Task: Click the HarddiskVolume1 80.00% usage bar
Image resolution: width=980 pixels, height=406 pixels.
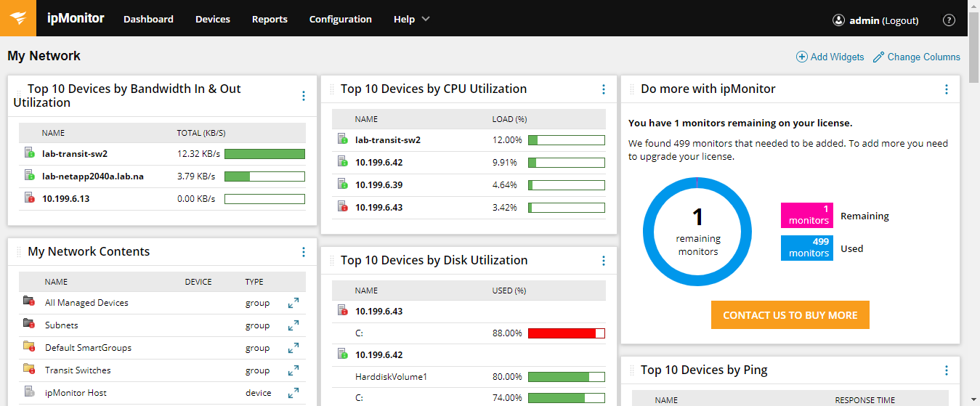Action: click(x=567, y=377)
